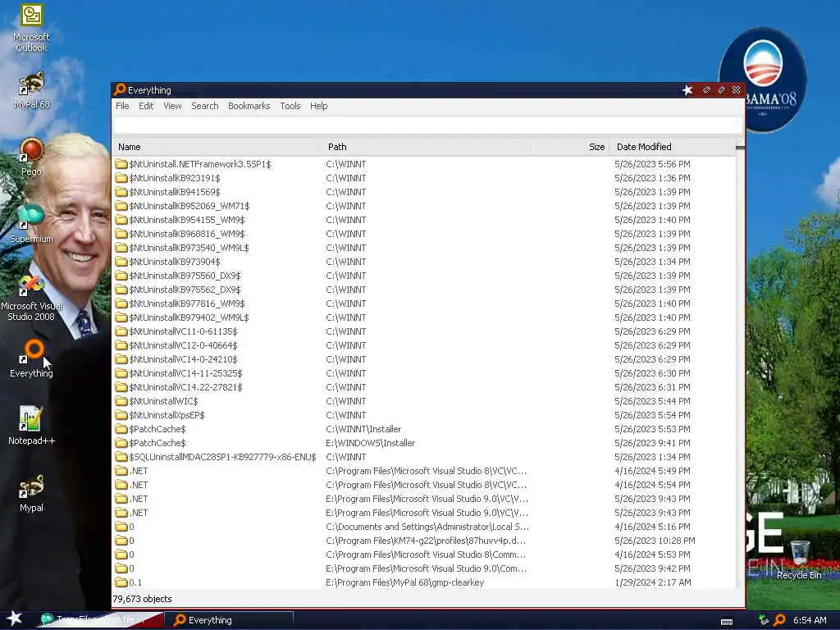840x630 pixels.
Task: Select the $NtUninstallKB941569$ file name
Action: (x=174, y=192)
